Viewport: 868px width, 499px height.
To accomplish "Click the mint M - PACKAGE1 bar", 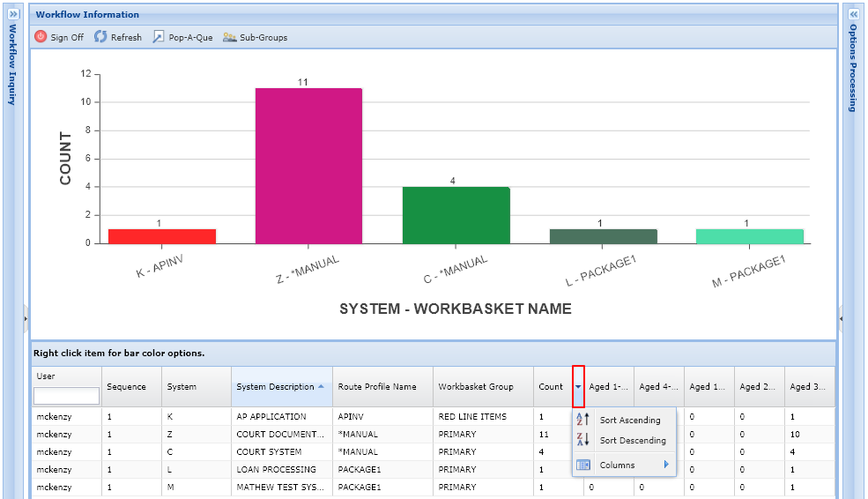I will tap(750, 236).
